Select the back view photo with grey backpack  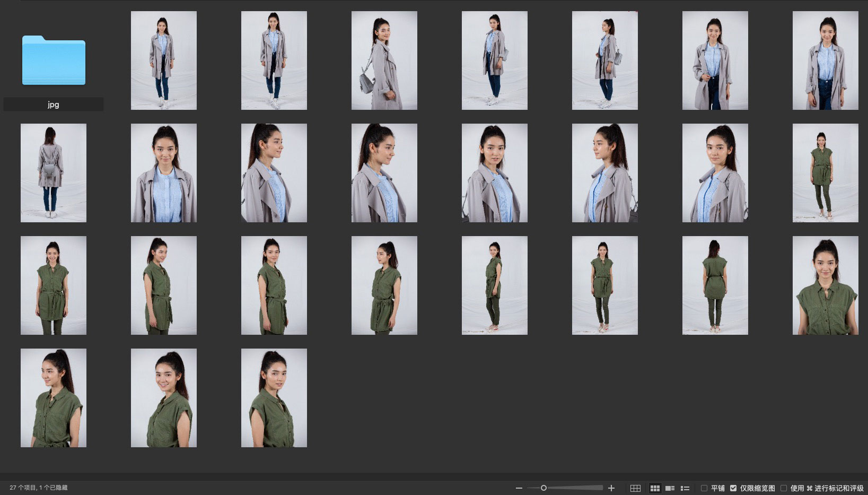(x=54, y=173)
